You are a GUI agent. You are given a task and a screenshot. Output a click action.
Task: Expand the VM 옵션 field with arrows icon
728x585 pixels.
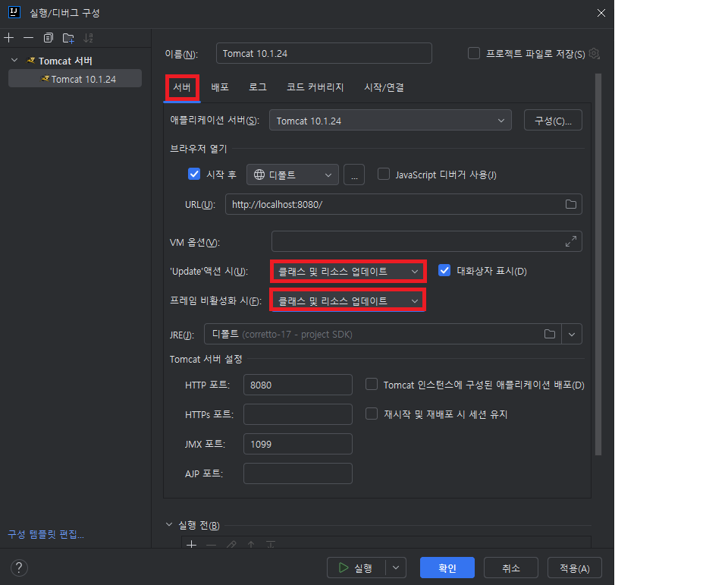coord(570,241)
